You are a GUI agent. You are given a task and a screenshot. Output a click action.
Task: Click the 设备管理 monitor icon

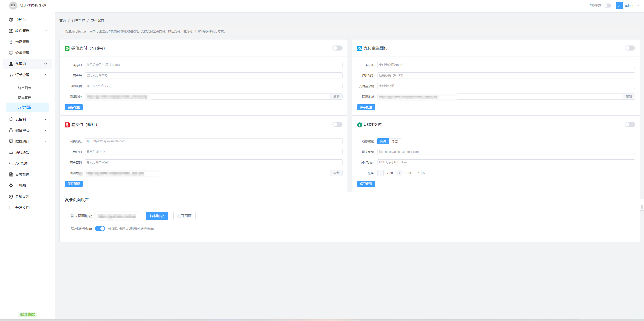(x=11, y=53)
